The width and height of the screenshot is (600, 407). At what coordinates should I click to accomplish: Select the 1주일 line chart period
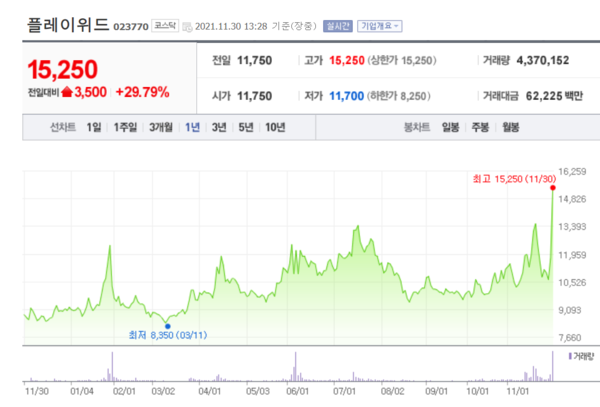[x=126, y=127]
